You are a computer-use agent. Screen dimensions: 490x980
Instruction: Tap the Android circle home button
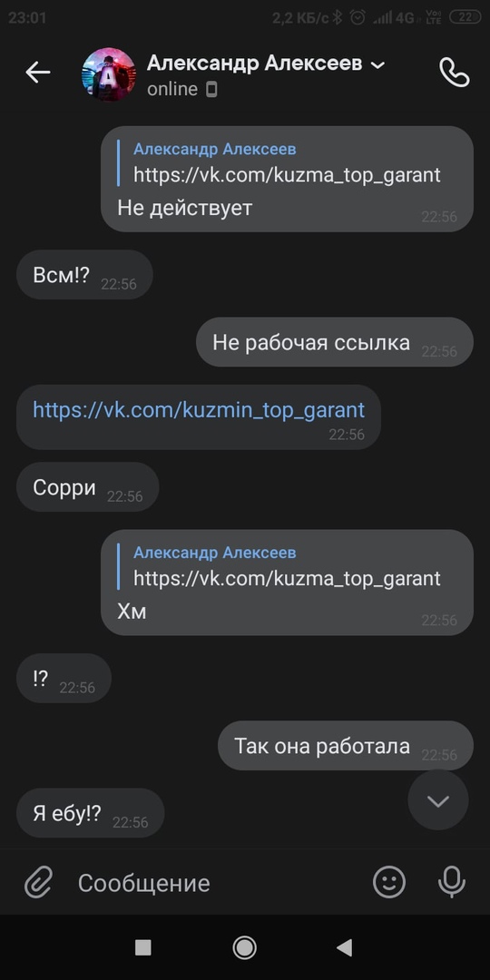[244, 947]
